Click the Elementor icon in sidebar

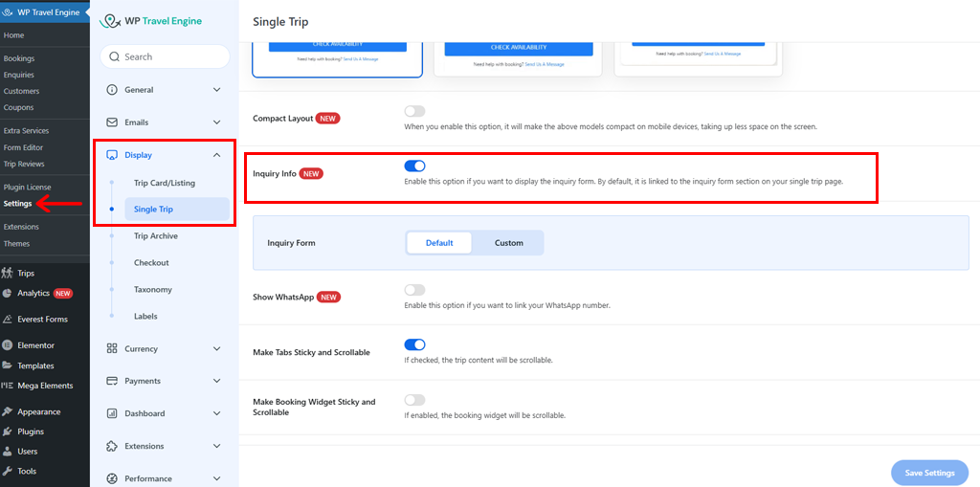[x=8, y=345]
